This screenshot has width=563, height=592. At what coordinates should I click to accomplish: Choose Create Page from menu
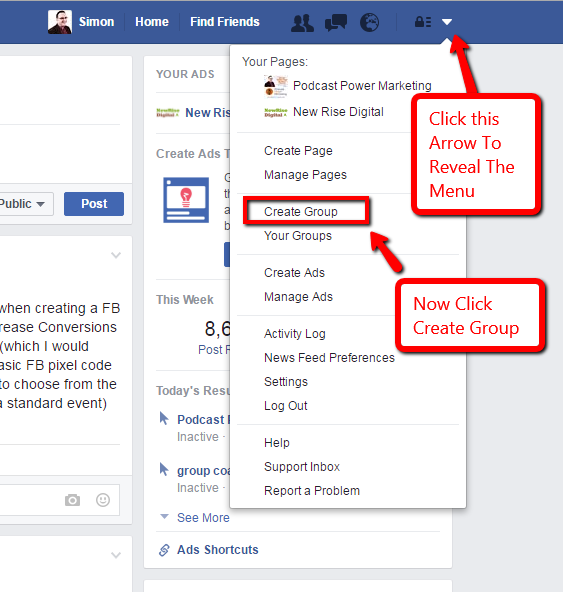point(298,151)
